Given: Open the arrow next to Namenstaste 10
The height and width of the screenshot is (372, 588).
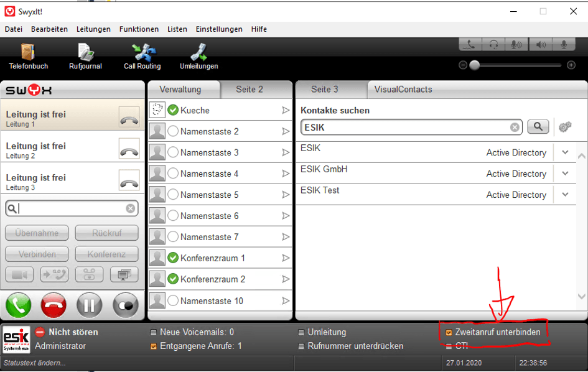Looking at the screenshot, I should coord(286,300).
